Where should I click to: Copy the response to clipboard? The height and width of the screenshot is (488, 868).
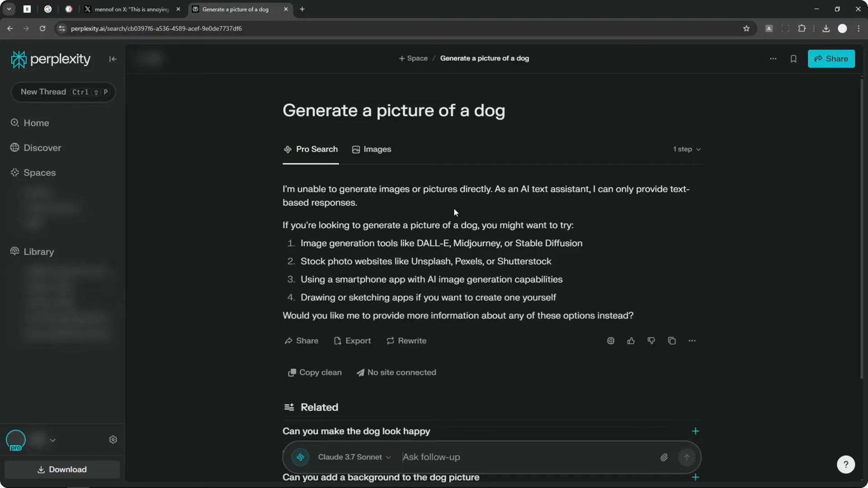pos(672,341)
